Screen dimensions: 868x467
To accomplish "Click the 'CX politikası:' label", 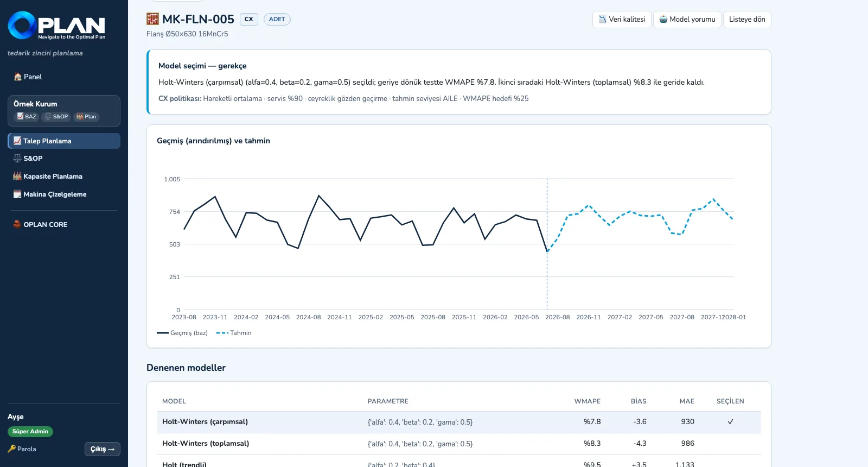I will pos(180,99).
